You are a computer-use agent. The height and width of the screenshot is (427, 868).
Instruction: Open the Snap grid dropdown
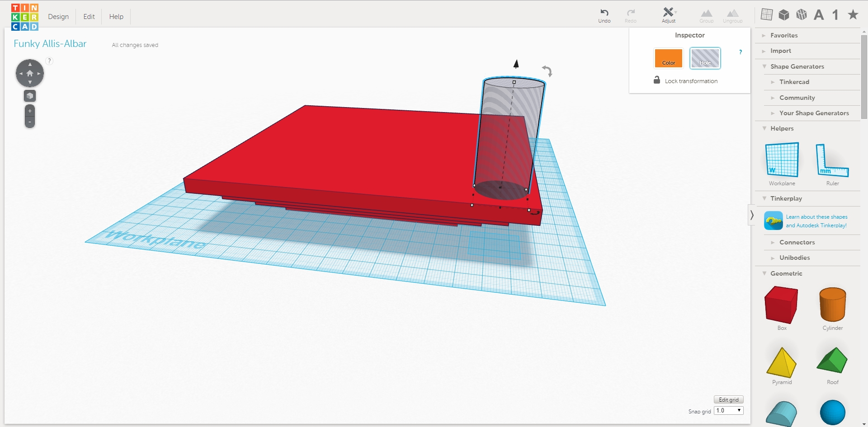tap(728, 411)
